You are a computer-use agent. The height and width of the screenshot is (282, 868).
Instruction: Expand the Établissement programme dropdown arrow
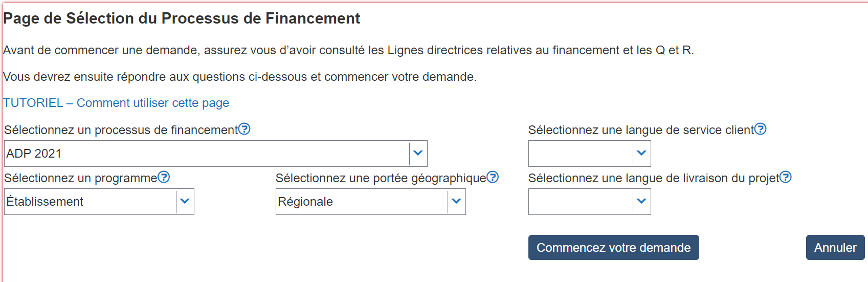click(x=185, y=201)
